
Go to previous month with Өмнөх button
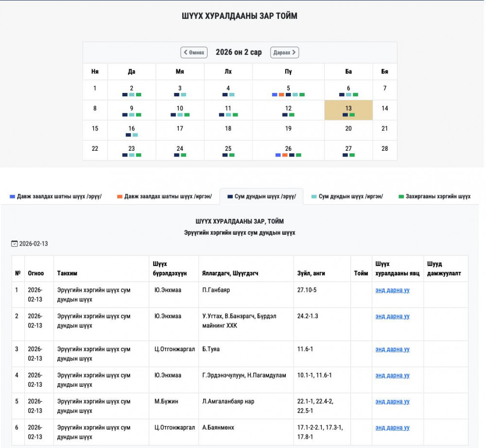[194, 53]
